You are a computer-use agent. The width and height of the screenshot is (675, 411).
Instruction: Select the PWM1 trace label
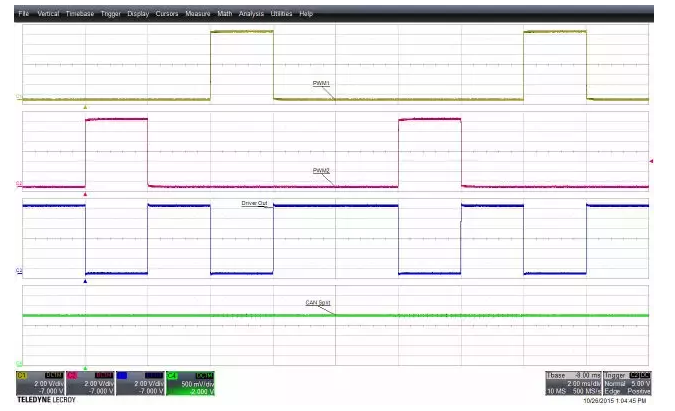pos(321,83)
